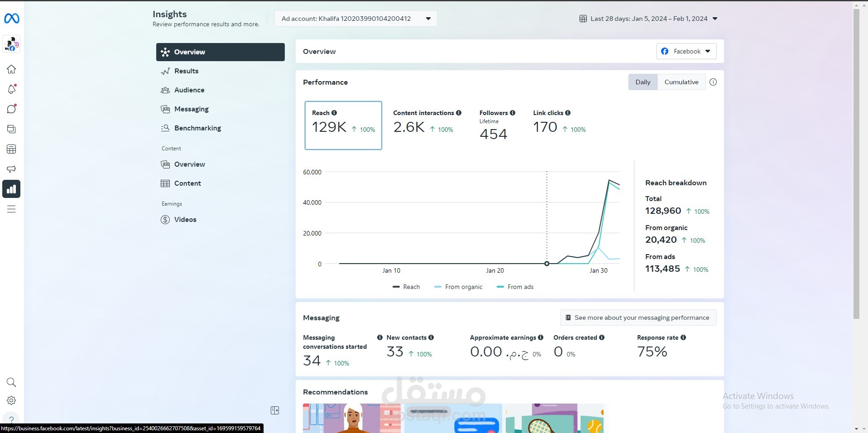Open All tools hamburger icon
Image resolution: width=868 pixels, height=433 pixels.
(x=11, y=209)
